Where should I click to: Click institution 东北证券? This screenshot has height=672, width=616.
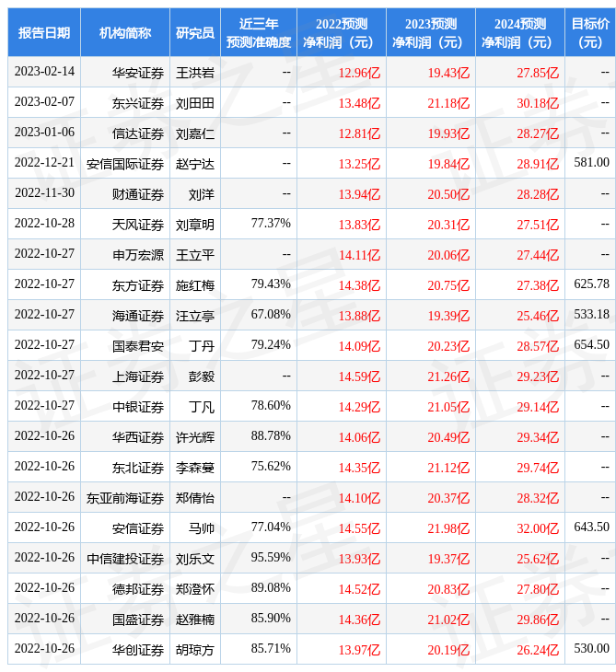(138, 468)
